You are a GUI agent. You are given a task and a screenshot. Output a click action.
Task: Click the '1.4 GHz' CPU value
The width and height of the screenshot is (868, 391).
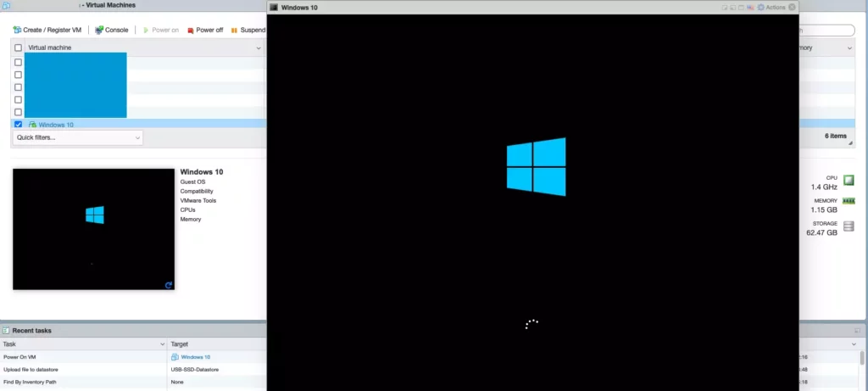click(x=824, y=187)
